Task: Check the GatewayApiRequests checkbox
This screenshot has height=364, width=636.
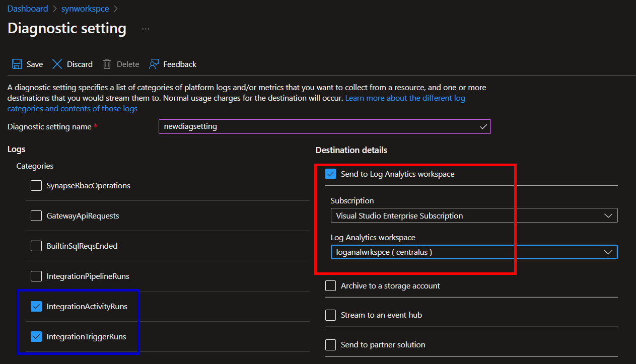Action: tap(36, 216)
